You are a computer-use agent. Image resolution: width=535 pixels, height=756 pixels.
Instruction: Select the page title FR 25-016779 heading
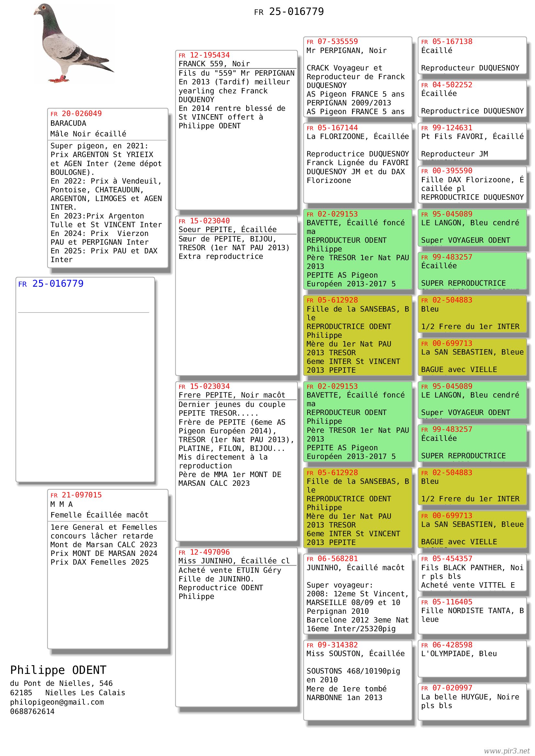coord(289,12)
